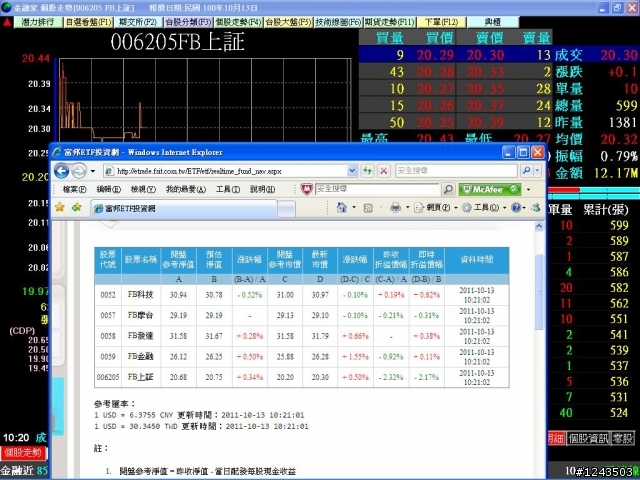The width and height of the screenshot is (640, 480).
Task: Click the Add to Favorites star-plus icon
Action: pos(76,207)
